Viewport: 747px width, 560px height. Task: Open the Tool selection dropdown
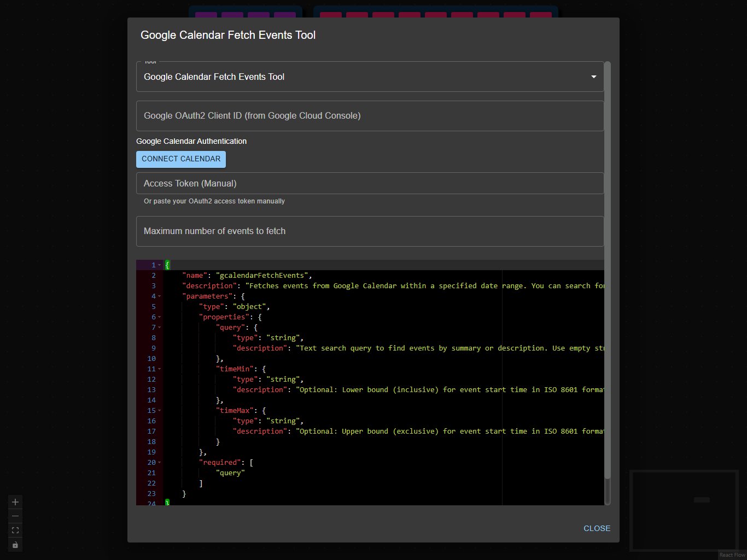click(370, 77)
